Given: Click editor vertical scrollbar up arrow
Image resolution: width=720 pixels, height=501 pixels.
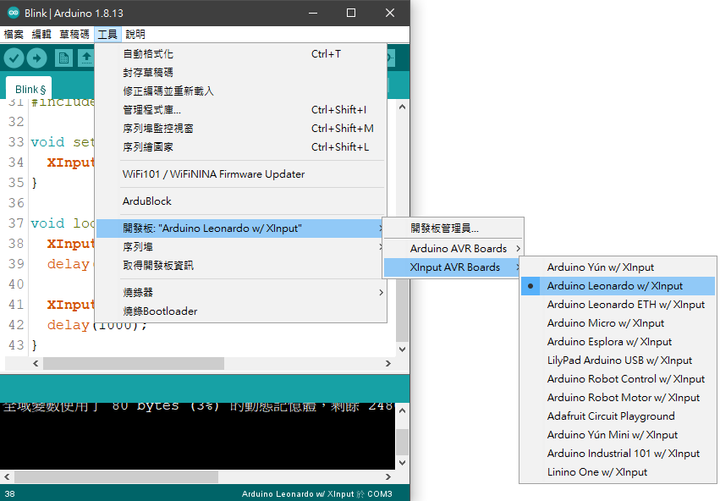Looking at the screenshot, I should pos(402,107).
